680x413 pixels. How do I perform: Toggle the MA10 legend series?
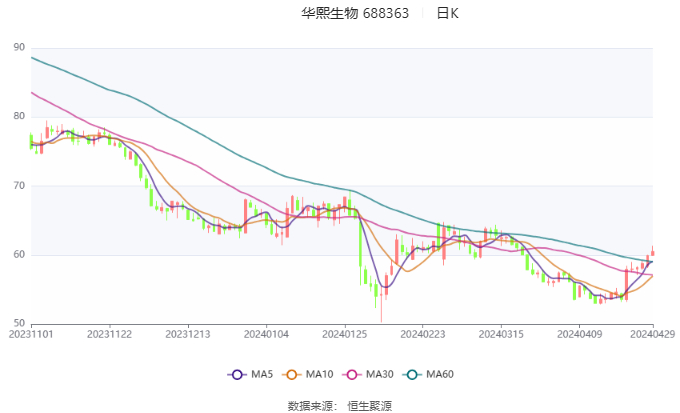308,374
